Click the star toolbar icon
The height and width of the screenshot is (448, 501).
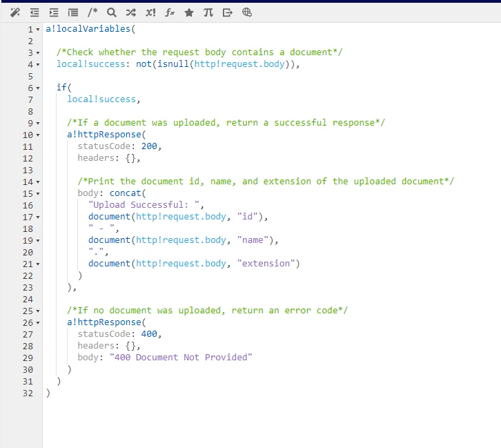(189, 12)
